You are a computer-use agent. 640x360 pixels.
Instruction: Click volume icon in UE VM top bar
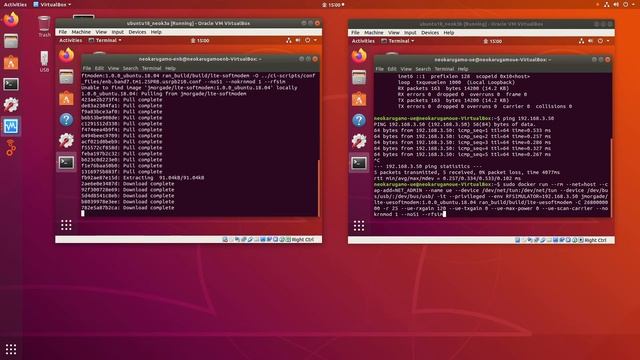(x=591, y=41)
